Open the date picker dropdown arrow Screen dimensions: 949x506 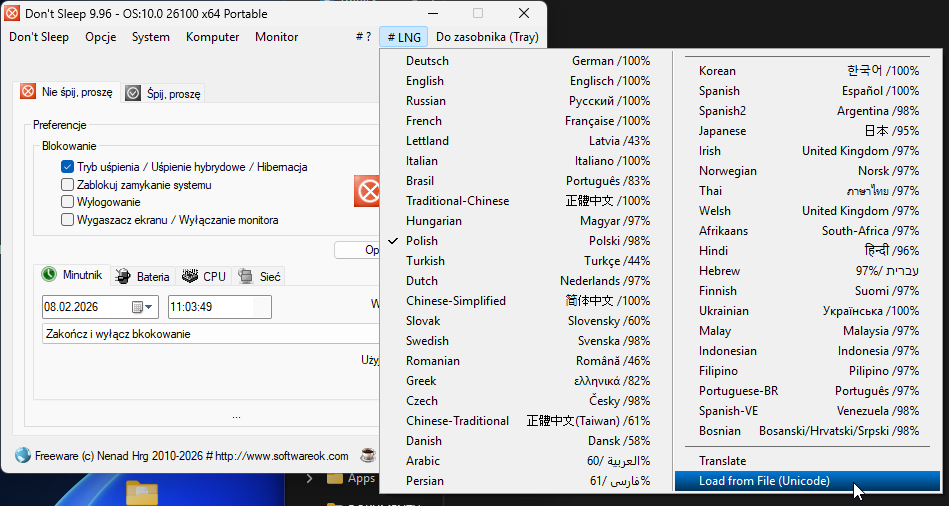tap(149, 307)
